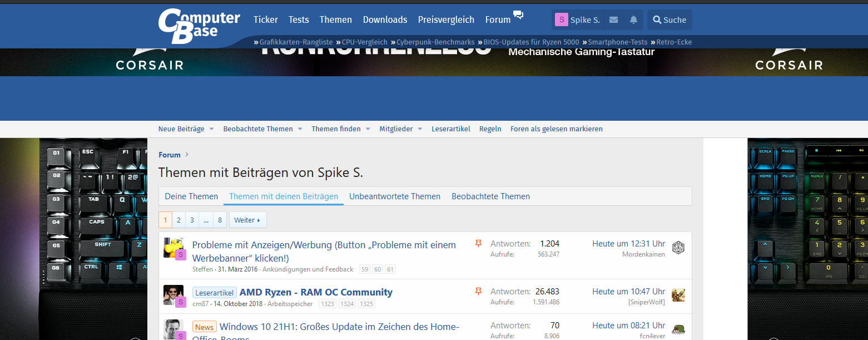Click the ComputerBase logo

point(199,26)
